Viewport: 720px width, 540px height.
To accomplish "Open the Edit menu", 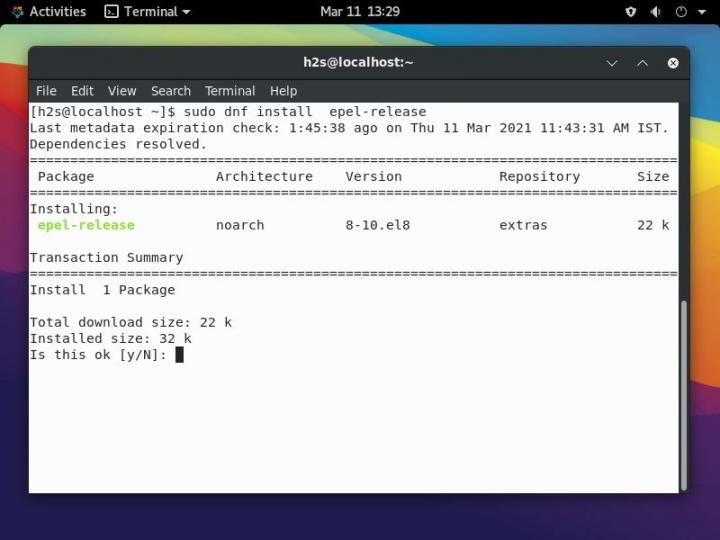I will point(82,91).
